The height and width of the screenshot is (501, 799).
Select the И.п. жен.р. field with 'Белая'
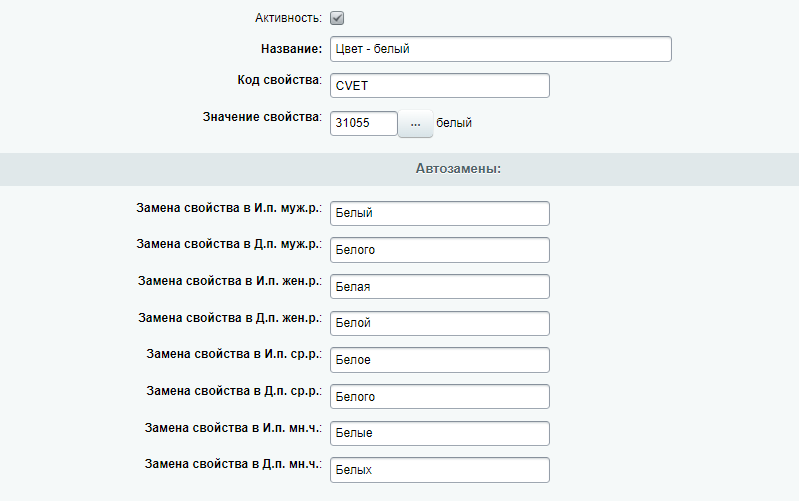pyautogui.click(x=439, y=287)
